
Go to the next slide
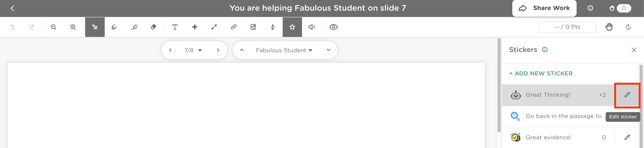coord(218,50)
